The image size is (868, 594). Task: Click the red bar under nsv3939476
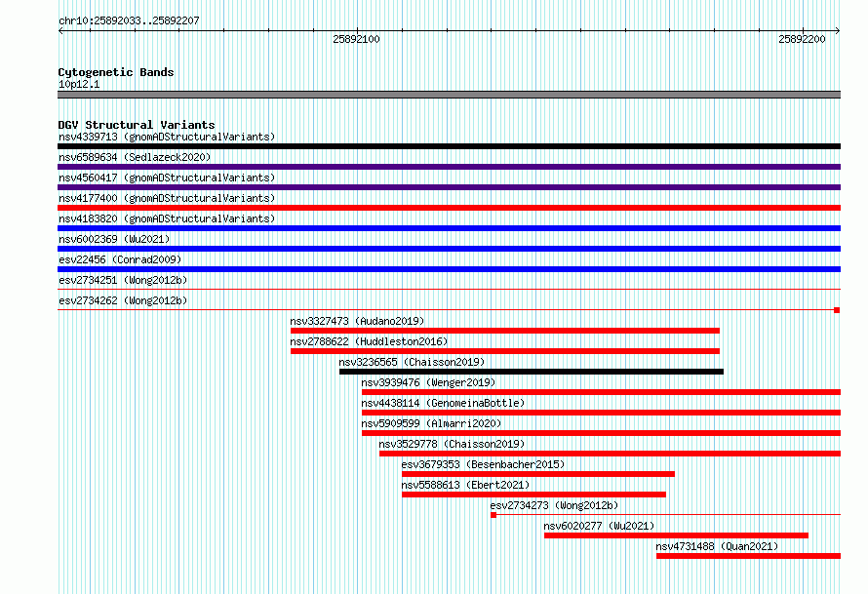coord(601,392)
